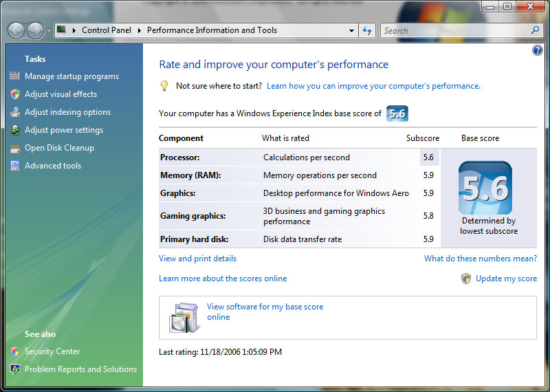Image resolution: width=550 pixels, height=392 pixels.
Task: Open the address bar history dropdown arrow
Action: click(351, 30)
